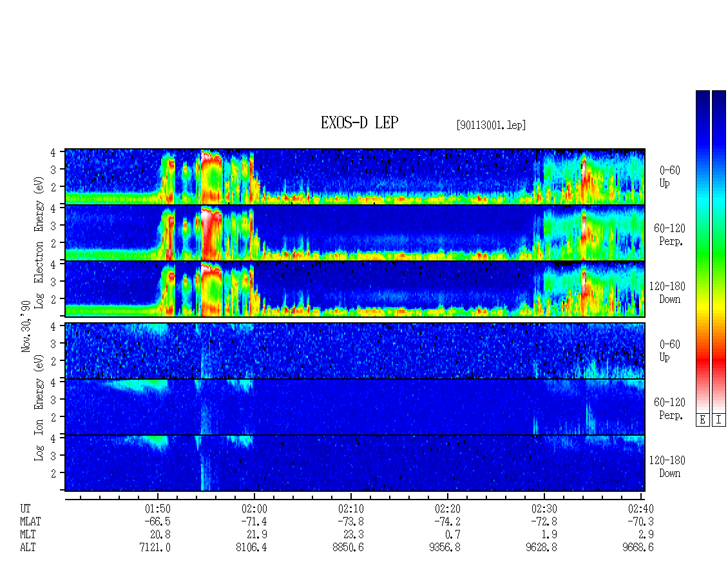Click the MLAT value -71.4
Viewport: 728px width, 564px height.
pos(254,521)
